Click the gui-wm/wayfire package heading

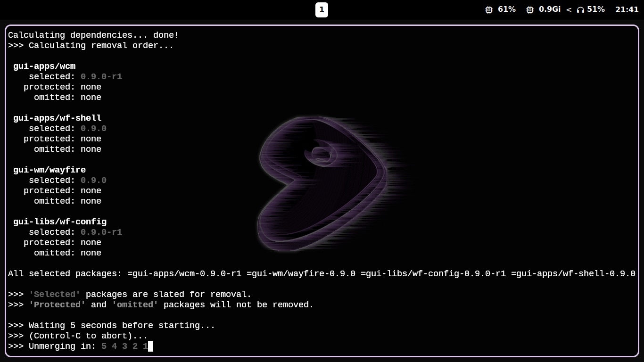50,170
